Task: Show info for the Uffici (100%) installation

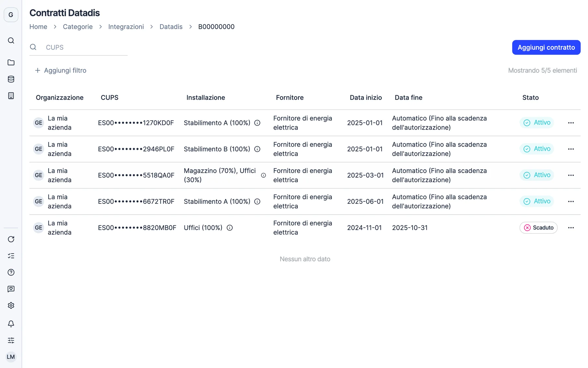Action: [x=230, y=228]
